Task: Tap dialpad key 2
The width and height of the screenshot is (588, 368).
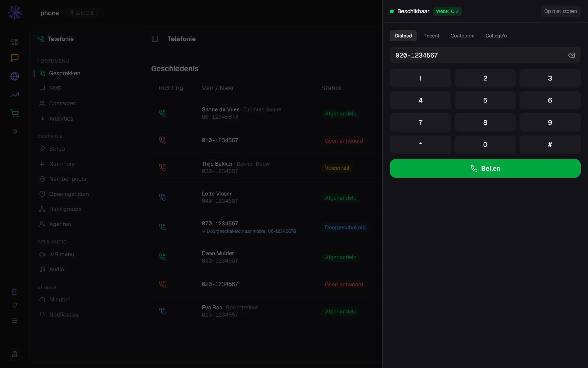Action: coord(485,78)
